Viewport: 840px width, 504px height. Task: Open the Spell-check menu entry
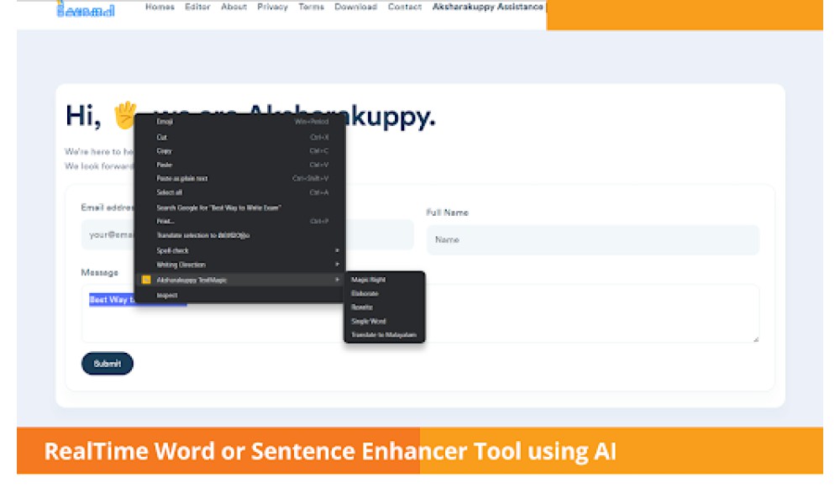click(239, 250)
